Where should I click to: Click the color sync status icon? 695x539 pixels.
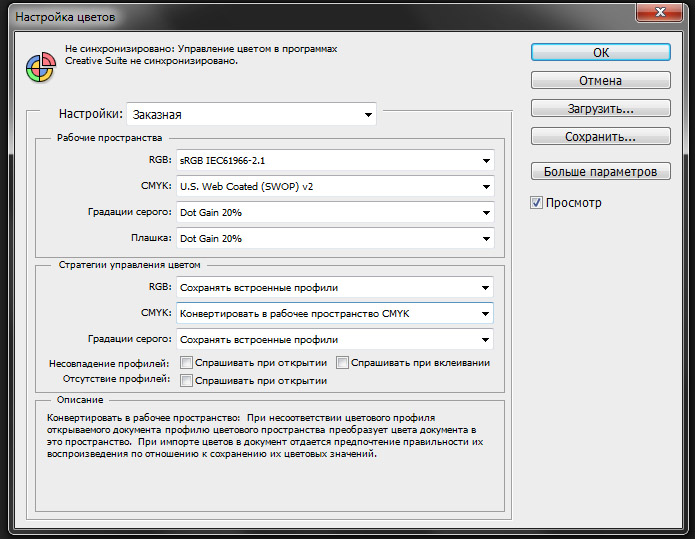(x=41, y=67)
